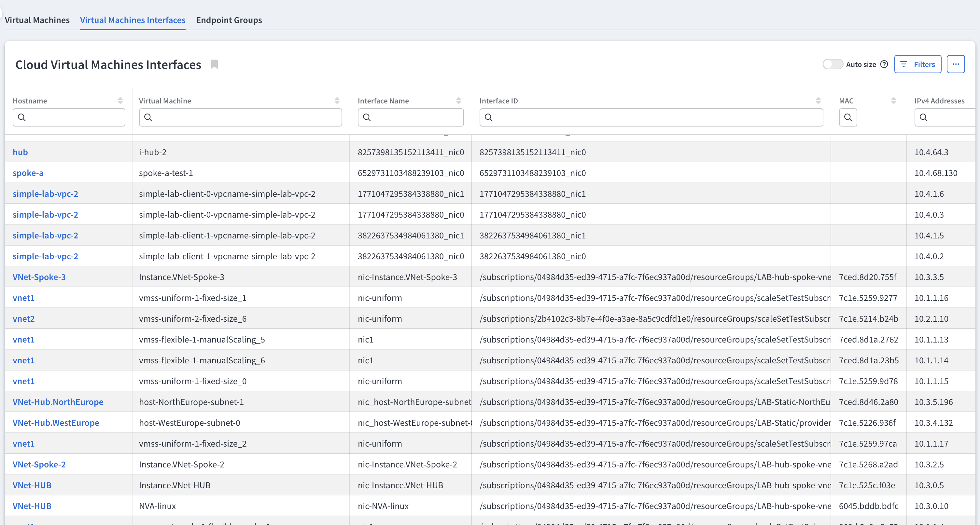Sort by Virtual Machine column arrows

[x=337, y=101]
